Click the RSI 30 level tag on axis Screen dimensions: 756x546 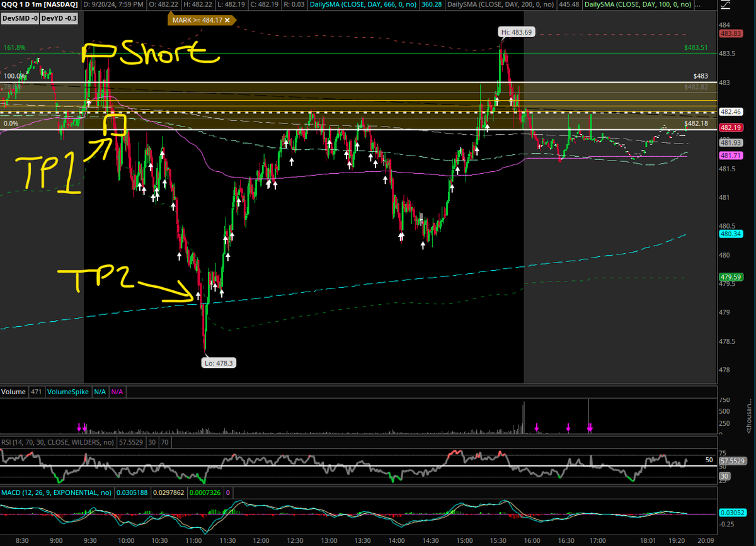coord(724,477)
